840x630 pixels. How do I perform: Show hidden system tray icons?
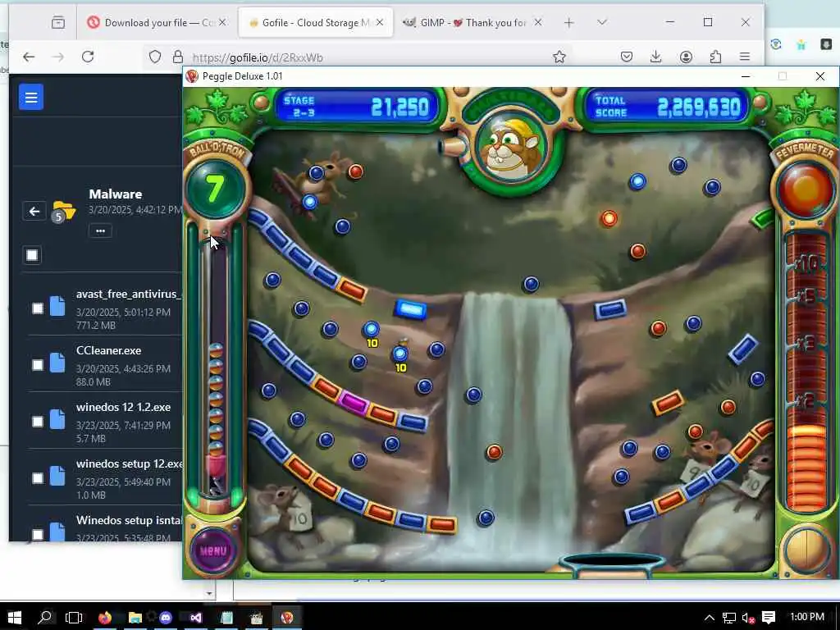click(x=710, y=618)
